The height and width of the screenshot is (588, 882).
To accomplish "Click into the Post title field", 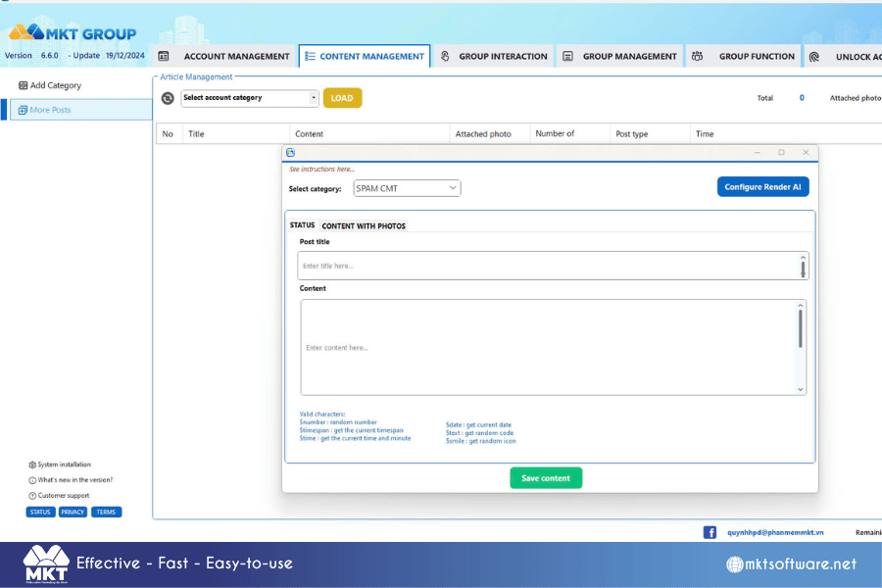I will click(553, 266).
